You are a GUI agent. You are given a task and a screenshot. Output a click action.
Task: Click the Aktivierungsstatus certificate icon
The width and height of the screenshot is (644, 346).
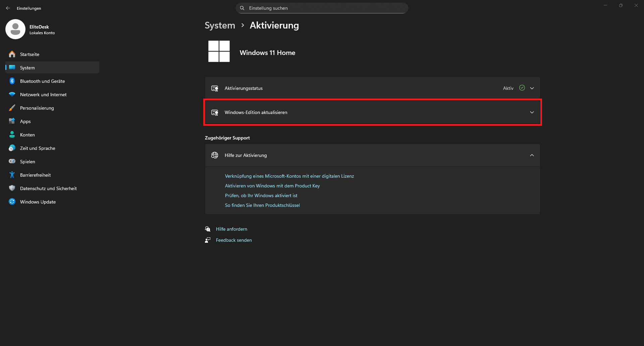[215, 88]
